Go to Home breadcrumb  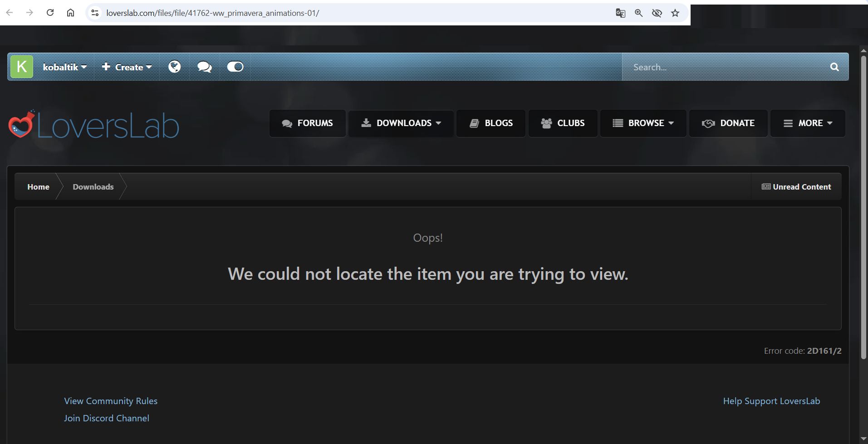tap(38, 187)
